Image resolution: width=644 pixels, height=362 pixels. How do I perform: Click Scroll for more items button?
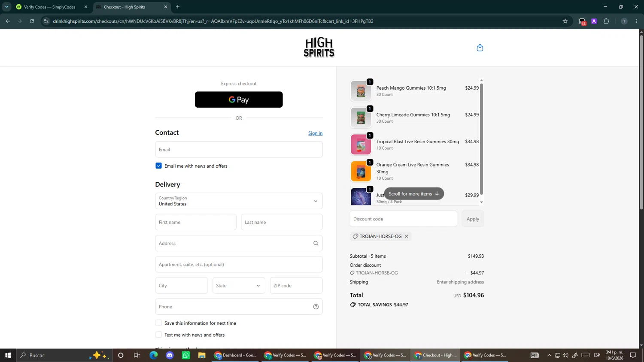tap(414, 194)
